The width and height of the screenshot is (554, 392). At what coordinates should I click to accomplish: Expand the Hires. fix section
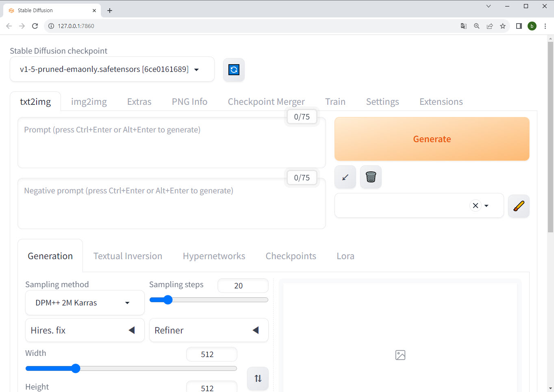coord(85,330)
